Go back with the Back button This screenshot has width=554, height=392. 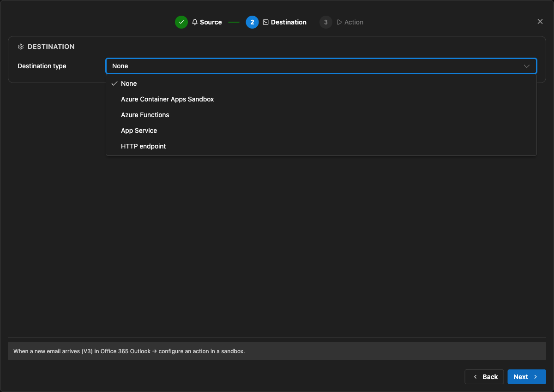click(484, 377)
